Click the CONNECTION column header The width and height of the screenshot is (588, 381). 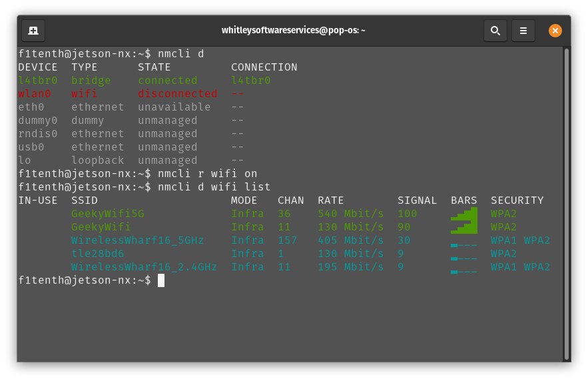(264, 67)
